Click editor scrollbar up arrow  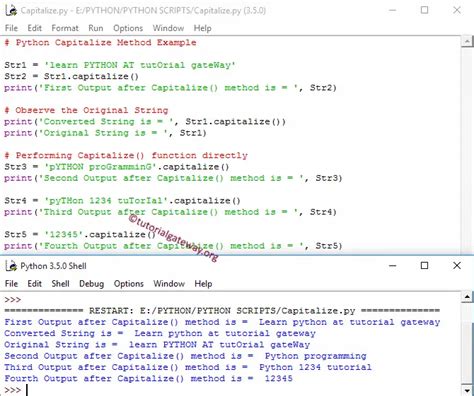467,42
